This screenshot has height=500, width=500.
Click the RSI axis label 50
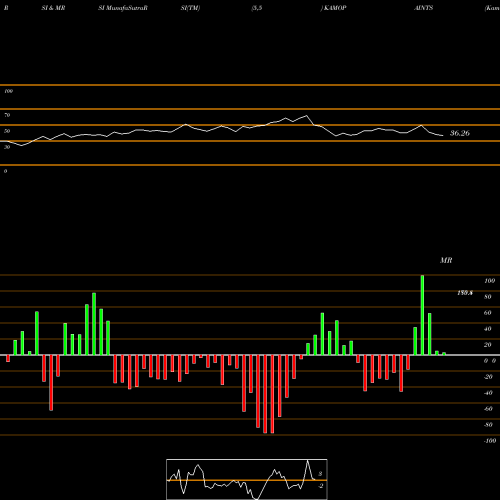(7, 131)
